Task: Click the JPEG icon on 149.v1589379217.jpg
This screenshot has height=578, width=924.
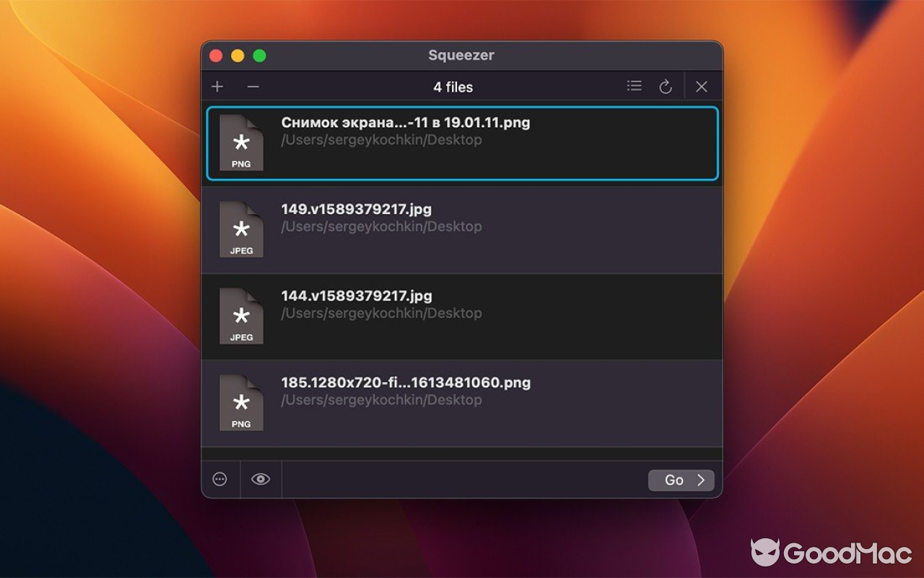Action: [x=241, y=230]
